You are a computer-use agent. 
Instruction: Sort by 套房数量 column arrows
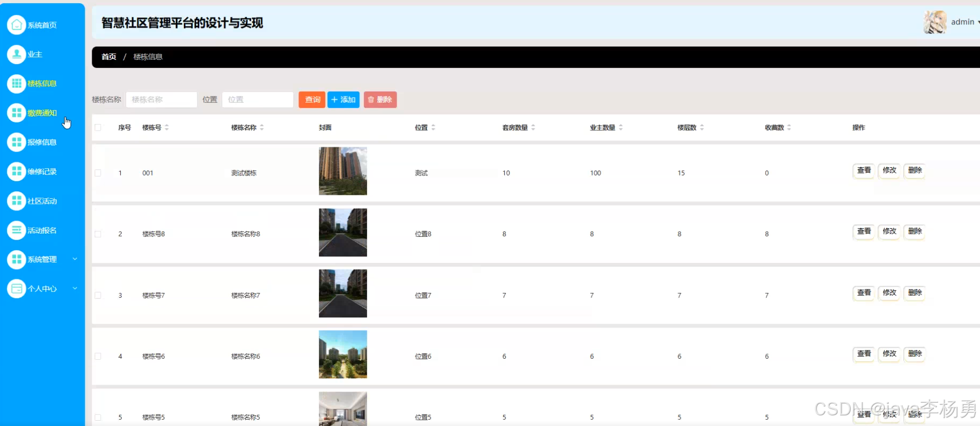pos(533,128)
